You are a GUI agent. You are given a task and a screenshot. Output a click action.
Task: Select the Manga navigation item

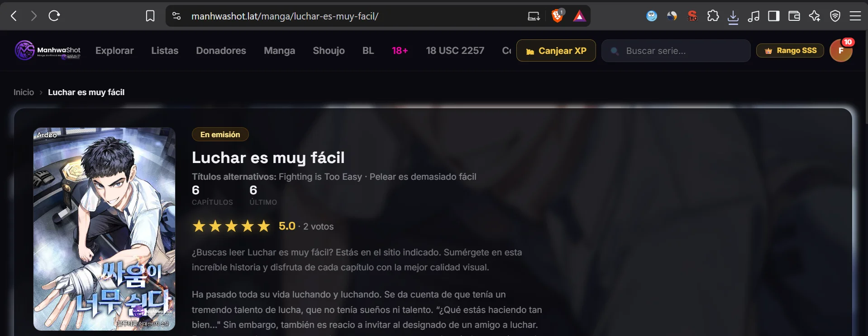coord(279,51)
